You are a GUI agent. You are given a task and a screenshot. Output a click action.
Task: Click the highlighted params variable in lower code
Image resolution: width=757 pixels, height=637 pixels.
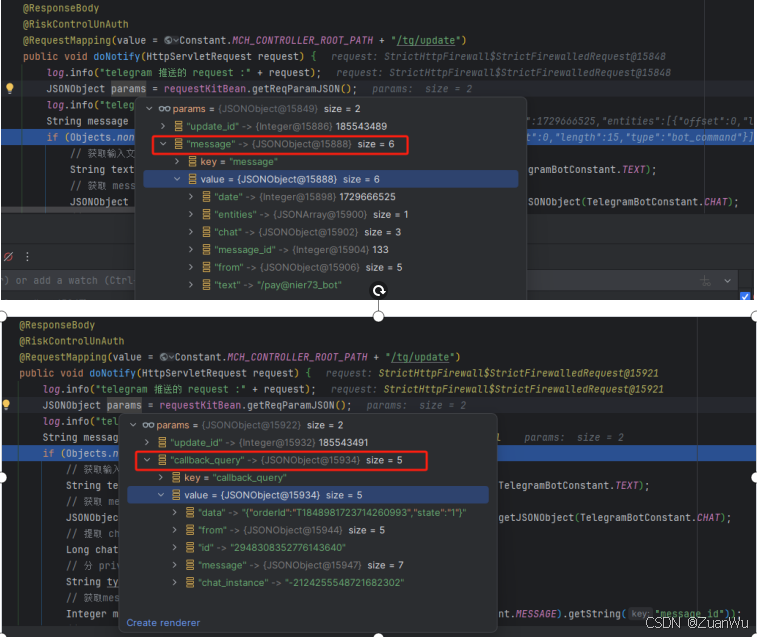pos(125,405)
